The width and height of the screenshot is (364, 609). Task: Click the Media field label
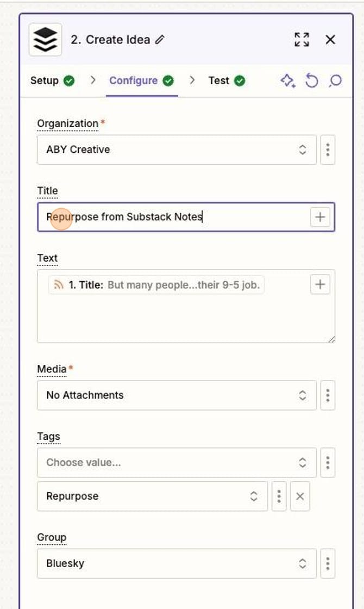[x=52, y=369]
